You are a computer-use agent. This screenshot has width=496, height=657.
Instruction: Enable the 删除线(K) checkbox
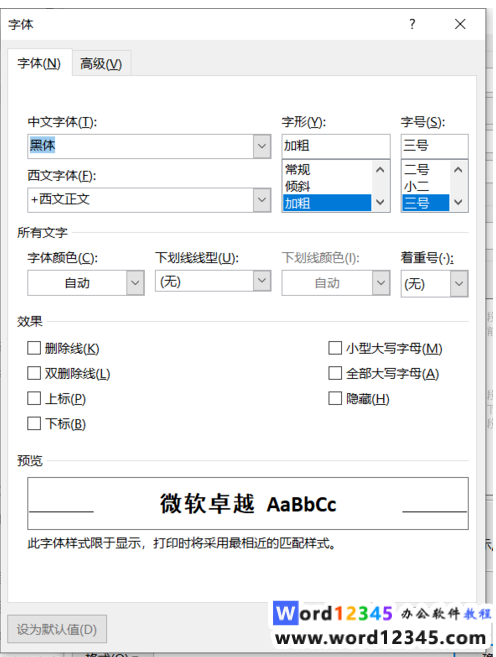click(x=34, y=348)
